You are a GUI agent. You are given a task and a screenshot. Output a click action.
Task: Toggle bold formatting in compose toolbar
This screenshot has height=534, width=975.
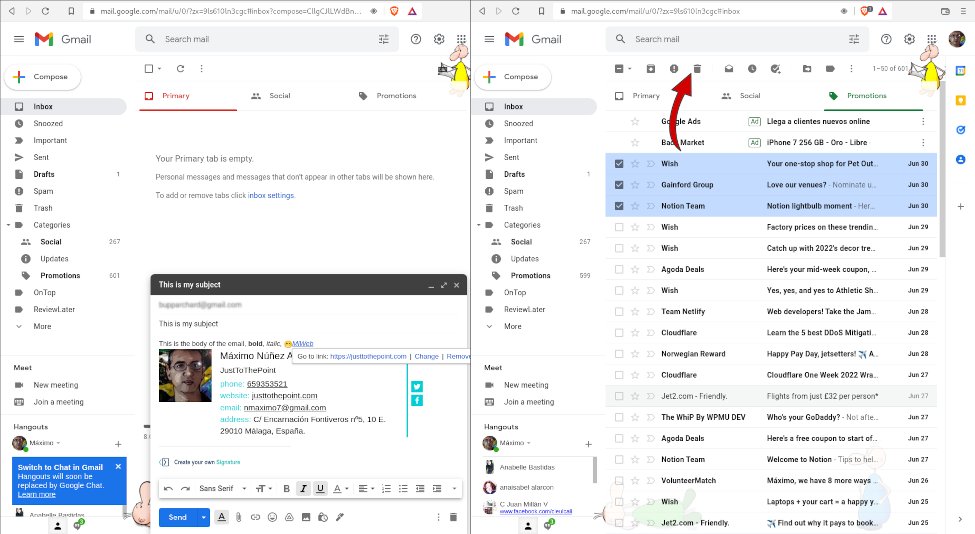pyautogui.click(x=287, y=489)
